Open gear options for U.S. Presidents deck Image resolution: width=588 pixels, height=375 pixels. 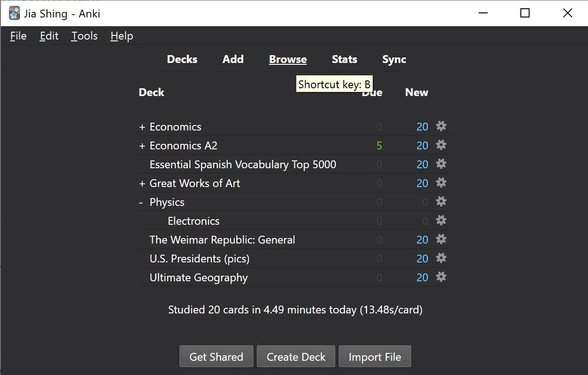click(x=441, y=258)
